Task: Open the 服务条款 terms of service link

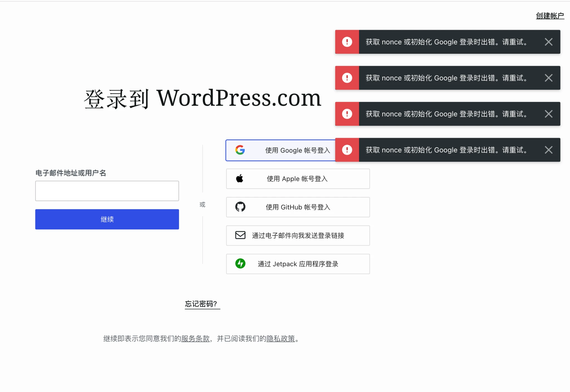Action: tap(195, 339)
